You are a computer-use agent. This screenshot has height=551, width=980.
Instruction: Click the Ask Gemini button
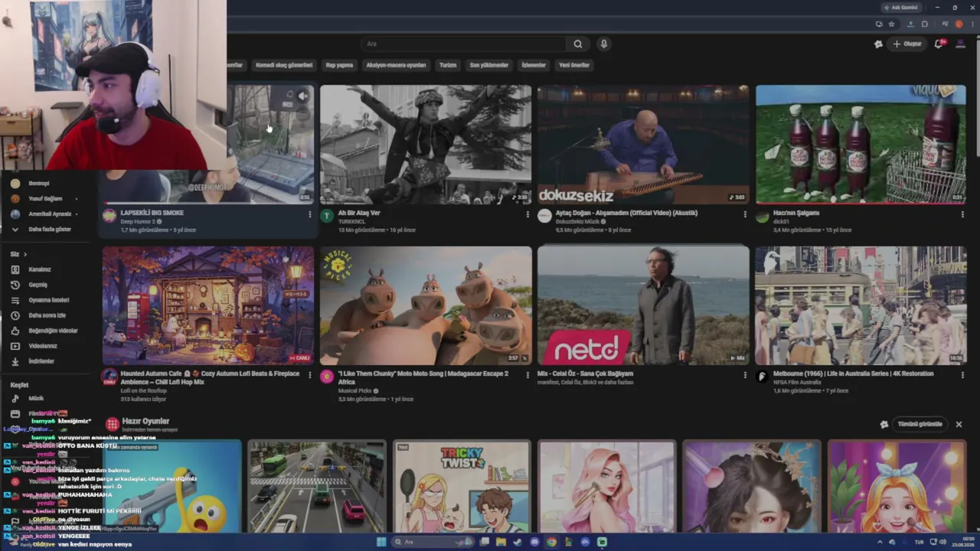901,8
